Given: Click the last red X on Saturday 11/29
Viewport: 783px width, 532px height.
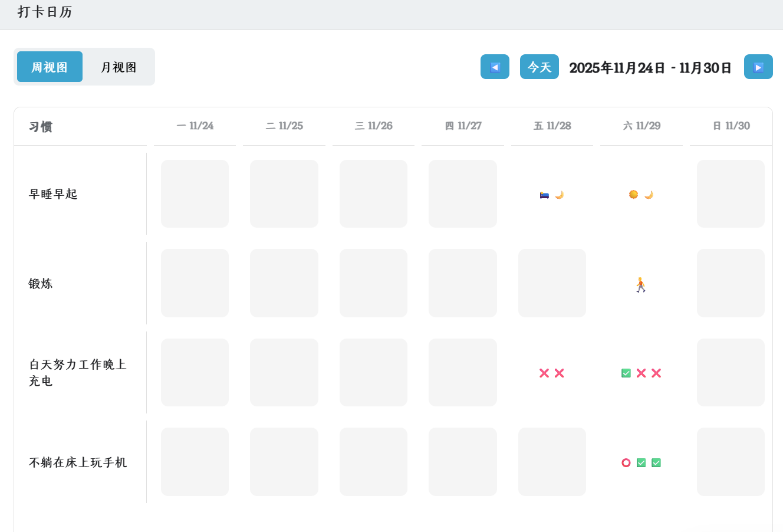Looking at the screenshot, I should 656,373.
